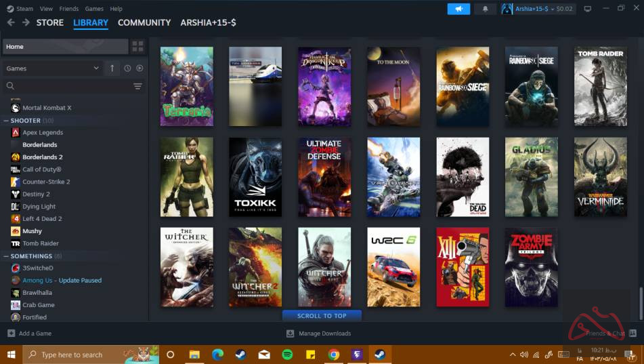Open the STORE tab
The height and width of the screenshot is (364, 644).
[49, 22]
